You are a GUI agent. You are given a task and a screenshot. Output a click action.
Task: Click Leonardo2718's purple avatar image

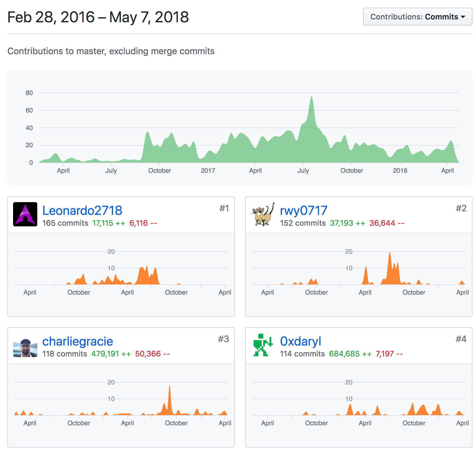(x=25, y=214)
